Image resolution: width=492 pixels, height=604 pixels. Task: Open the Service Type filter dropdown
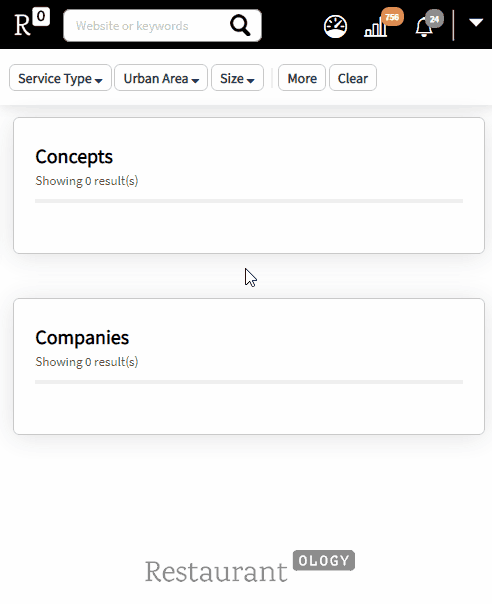pos(60,78)
